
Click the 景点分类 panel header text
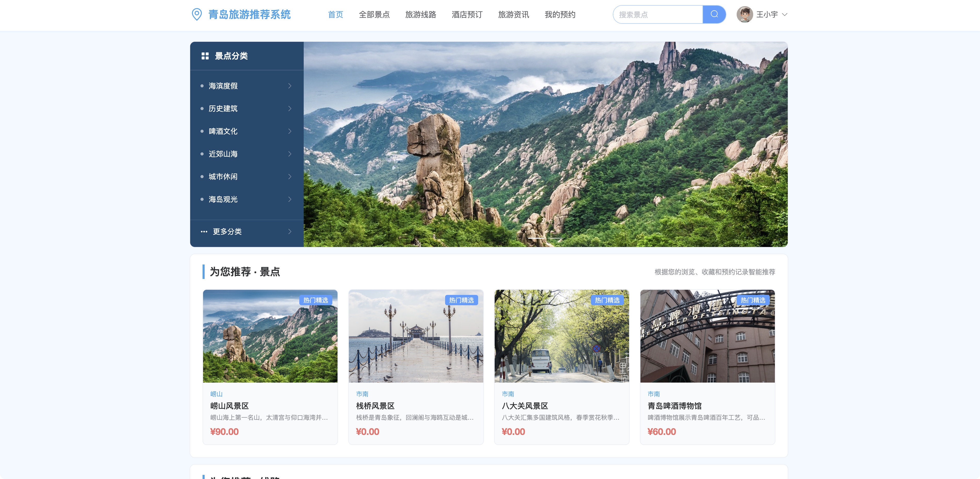pyautogui.click(x=231, y=56)
